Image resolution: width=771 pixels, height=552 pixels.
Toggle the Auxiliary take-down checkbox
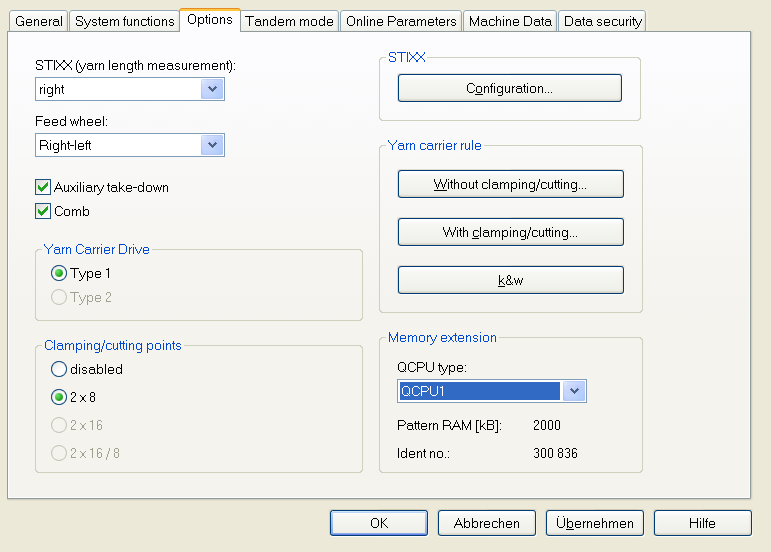coord(43,187)
